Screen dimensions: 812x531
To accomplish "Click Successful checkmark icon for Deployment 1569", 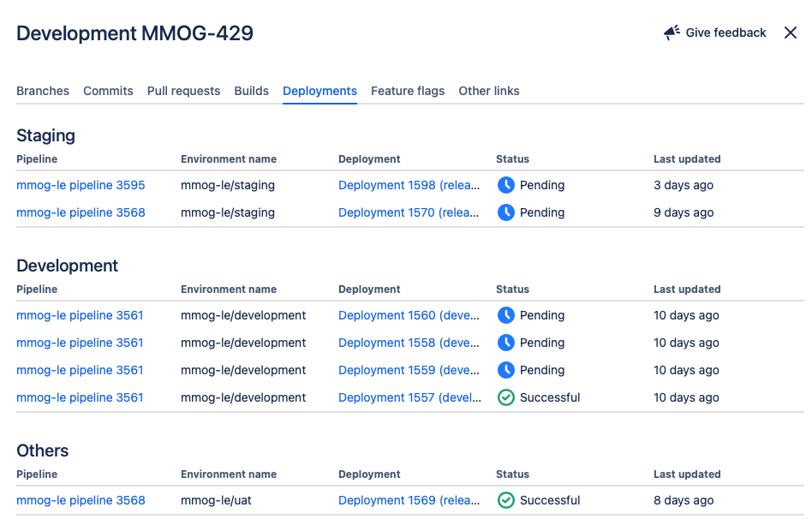I will tap(506, 500).
